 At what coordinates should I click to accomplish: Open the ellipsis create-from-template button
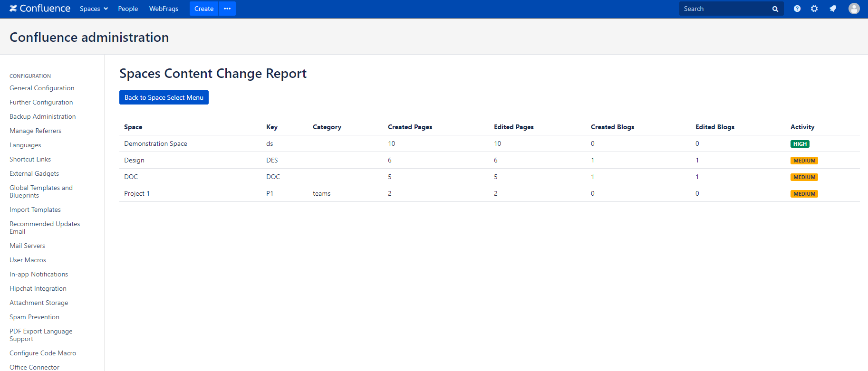[227, 9]
